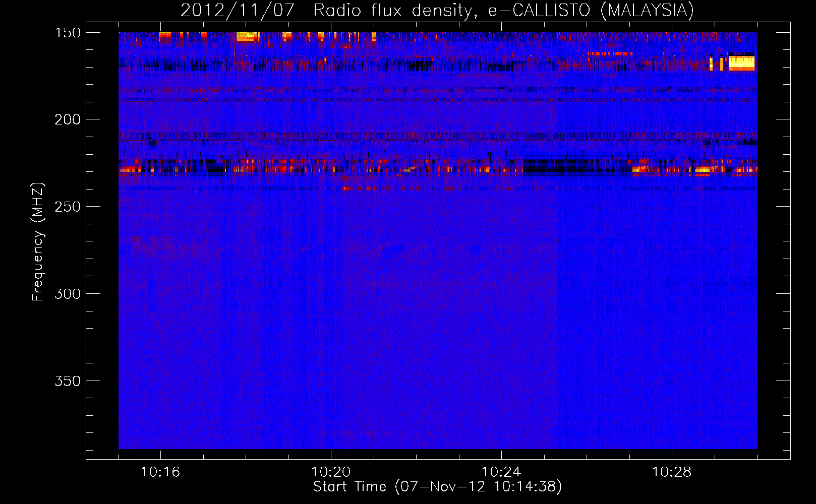This screenshot has height=504, width=816.
Task: Click the 350 frequency tick label
Action: point(68,381)
